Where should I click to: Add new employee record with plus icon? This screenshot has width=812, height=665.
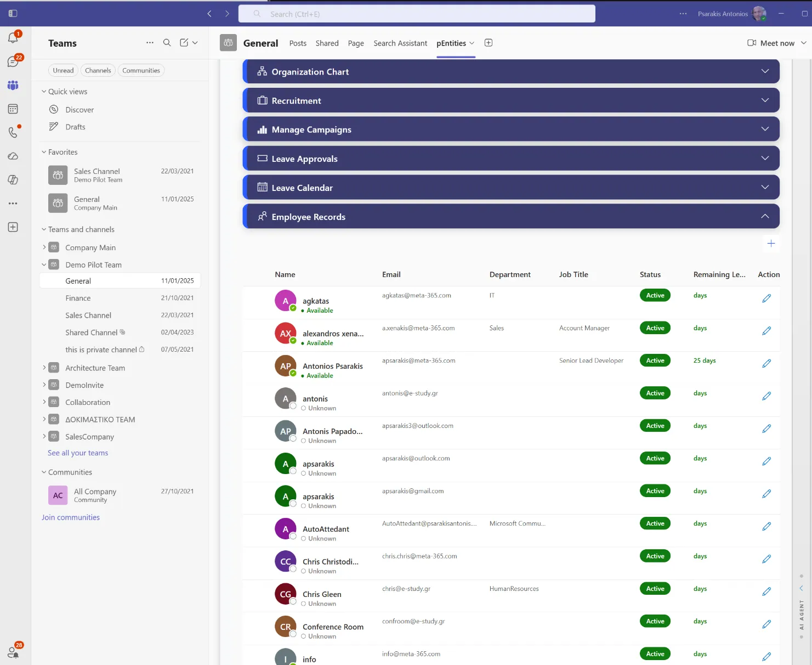(771, 243)
